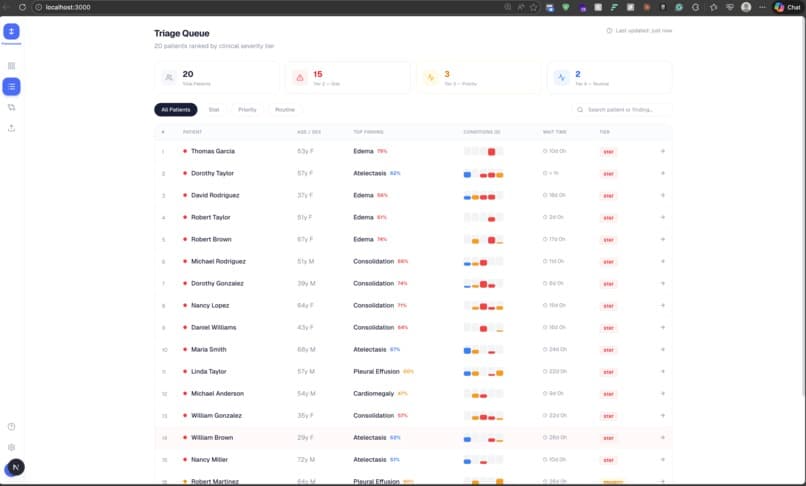Select the triage list icon in sidebar

[x=11, y=86]
